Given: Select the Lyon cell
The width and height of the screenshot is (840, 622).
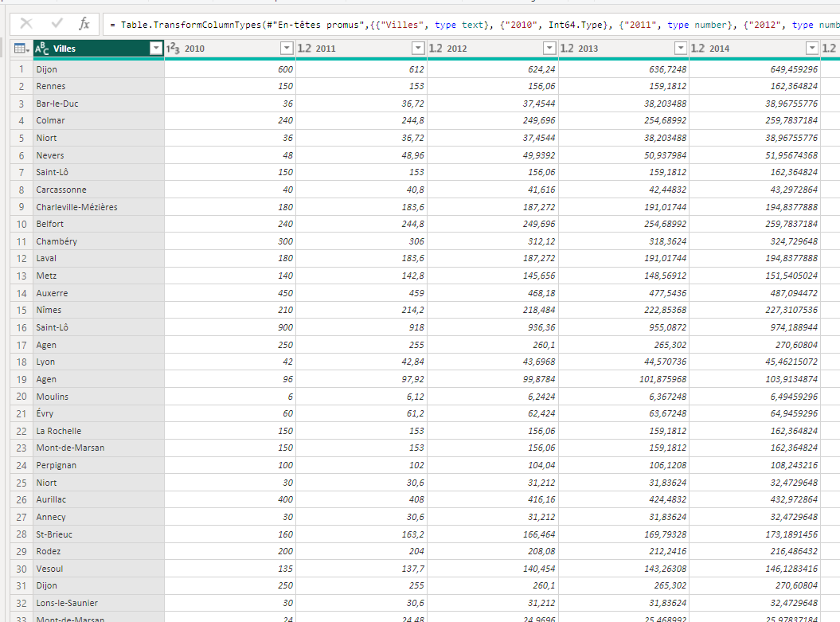Looking at the screenshot, I should [99, 362].
